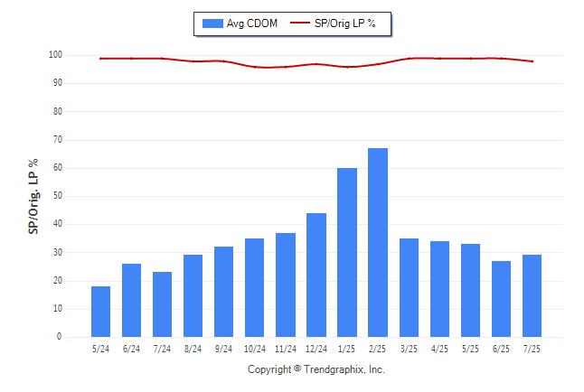
Task: Select the 4/25 bar
Action: click(x=439, y=289)
